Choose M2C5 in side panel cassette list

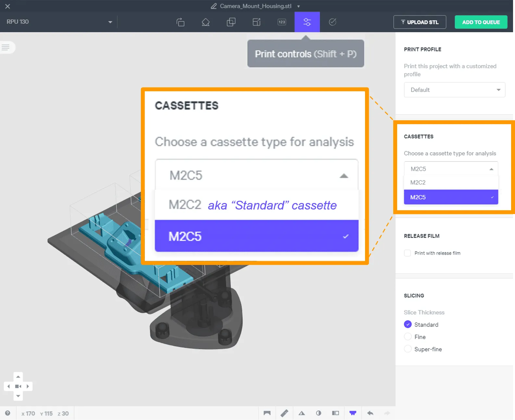click(x=451, y=197)
